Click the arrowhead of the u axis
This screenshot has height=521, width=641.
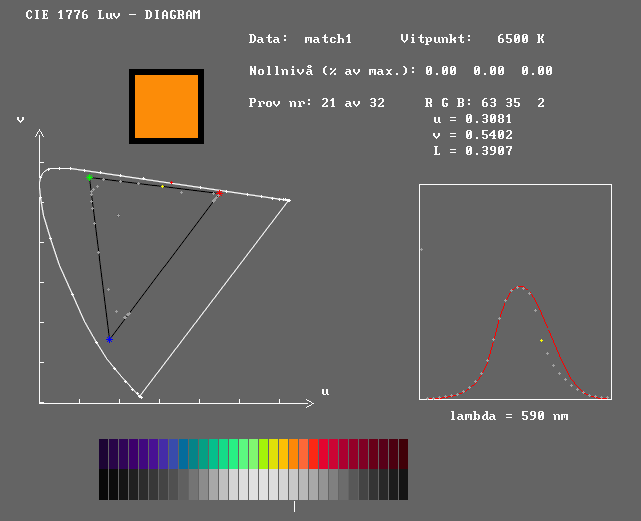(309, 404)
